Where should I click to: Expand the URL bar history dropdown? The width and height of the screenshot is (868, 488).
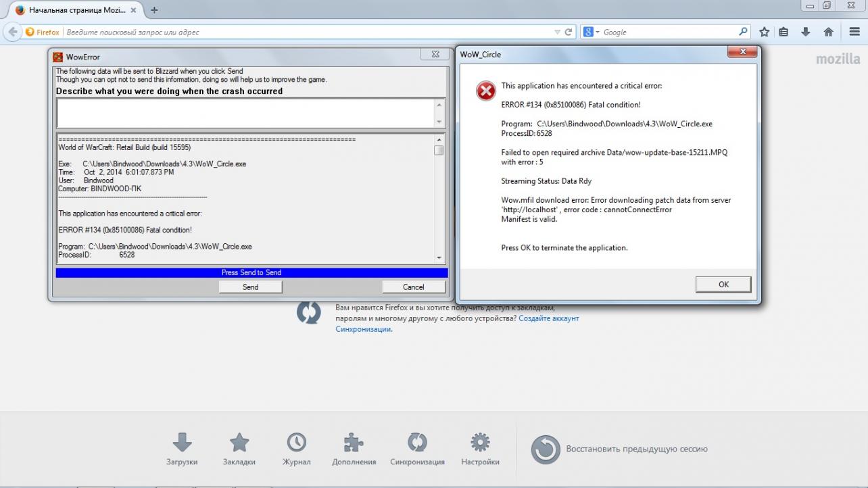click(557, 32)
